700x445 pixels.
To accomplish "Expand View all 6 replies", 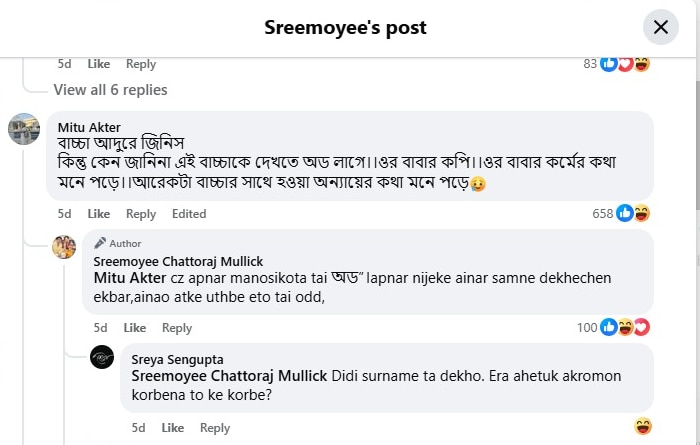I will pyautogui.click(x=110, y=90).
